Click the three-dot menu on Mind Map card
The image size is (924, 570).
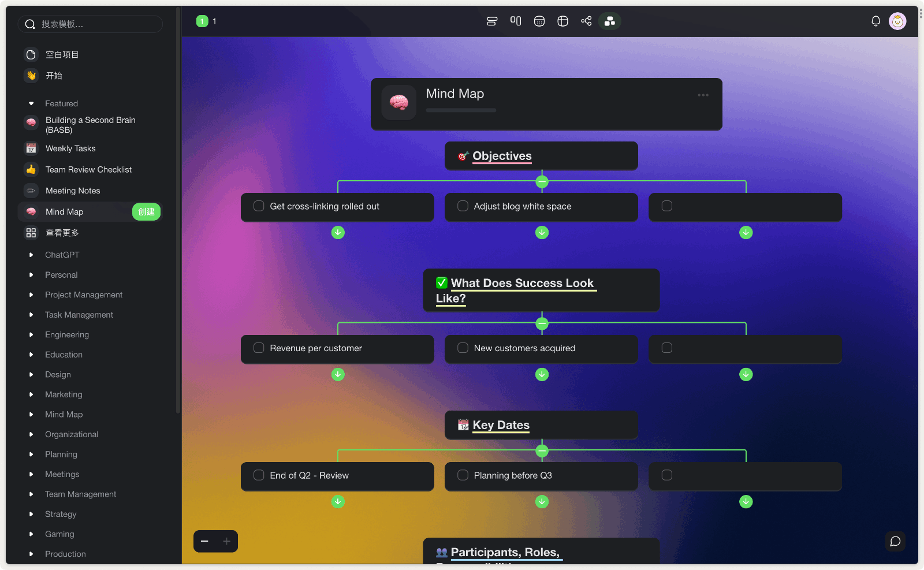click(x=703, y=95)
